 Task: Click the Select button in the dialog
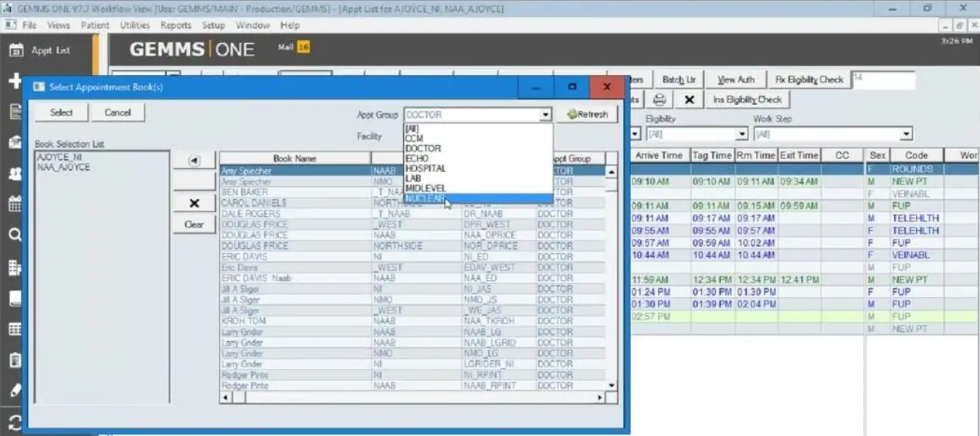pyautogui.click(x=61, y=113)
